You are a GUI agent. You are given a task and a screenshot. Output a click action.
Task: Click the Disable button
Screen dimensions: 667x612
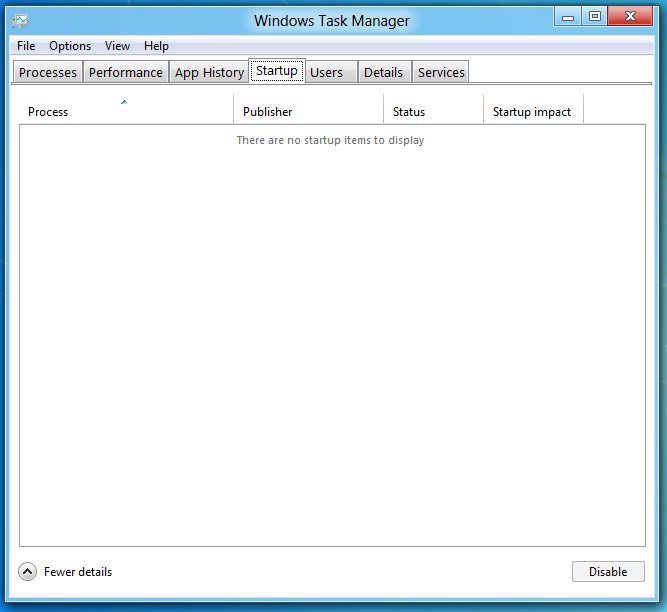[x=608, y=572]
